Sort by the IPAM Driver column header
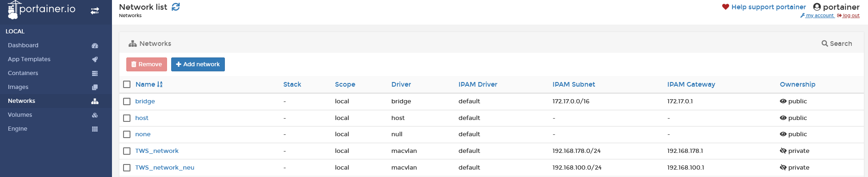This screenshot has height=177, width=868. pyautogui.click(x=478, y=84)
